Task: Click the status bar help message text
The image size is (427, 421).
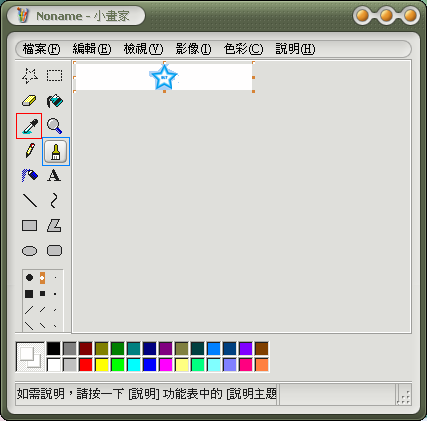Action: tap(147, 394)
